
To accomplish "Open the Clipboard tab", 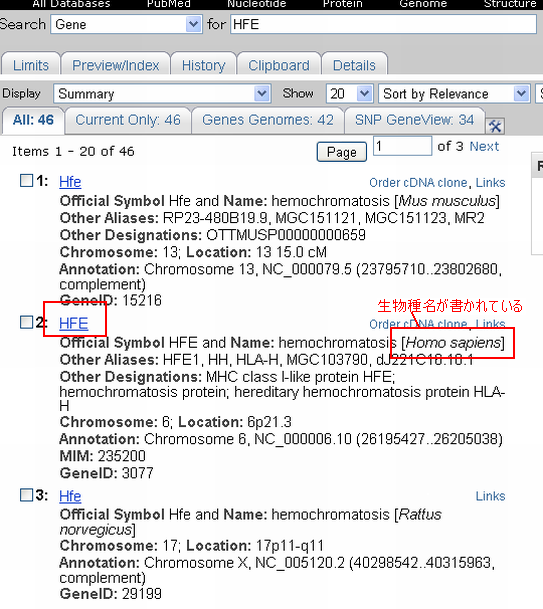I will point(279,65).
